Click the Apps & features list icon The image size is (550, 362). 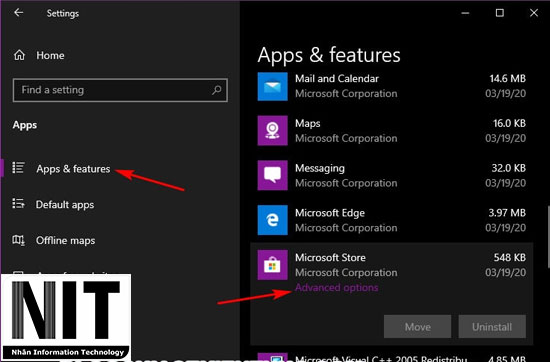pos(18,168)
